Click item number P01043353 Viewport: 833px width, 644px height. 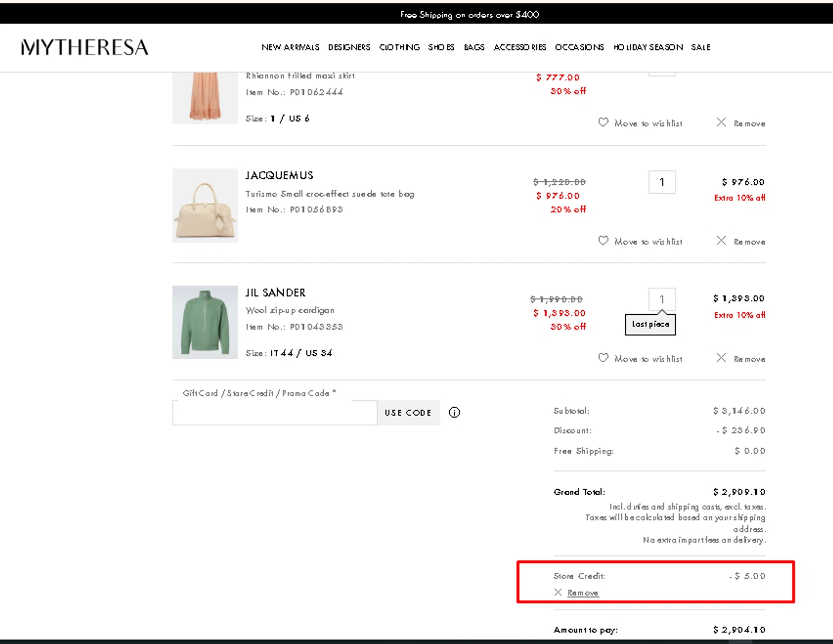[x=316, y=326]
